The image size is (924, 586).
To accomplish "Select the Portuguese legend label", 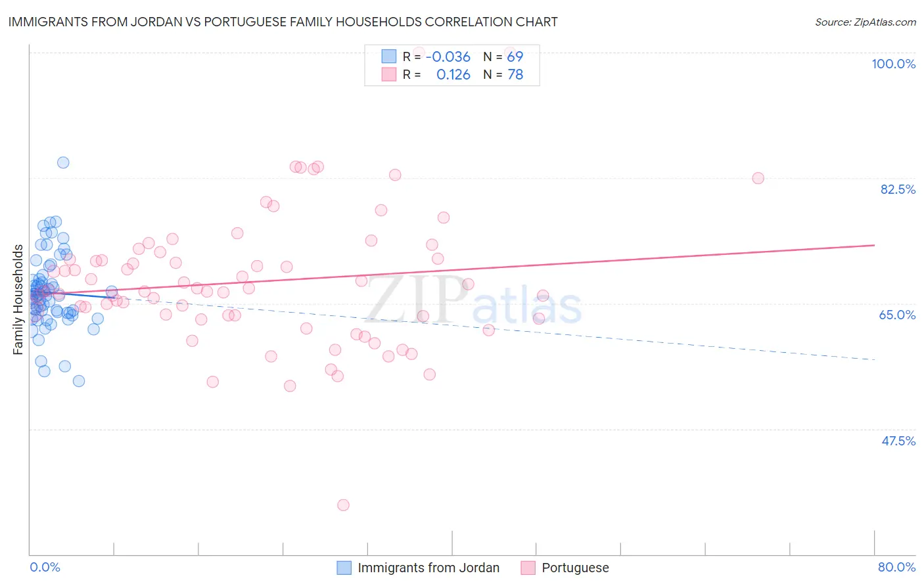I will click(x=575, y=568).
